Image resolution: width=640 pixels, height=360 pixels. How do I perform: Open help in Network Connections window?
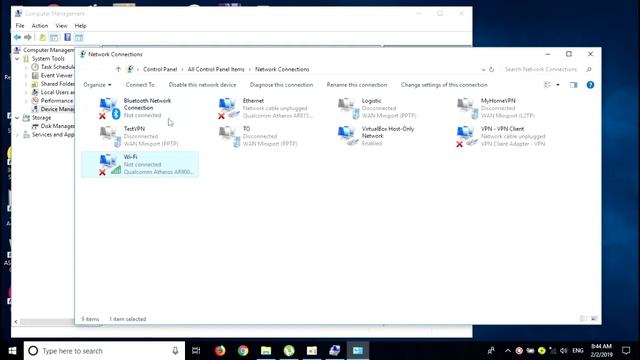point(590,85)
